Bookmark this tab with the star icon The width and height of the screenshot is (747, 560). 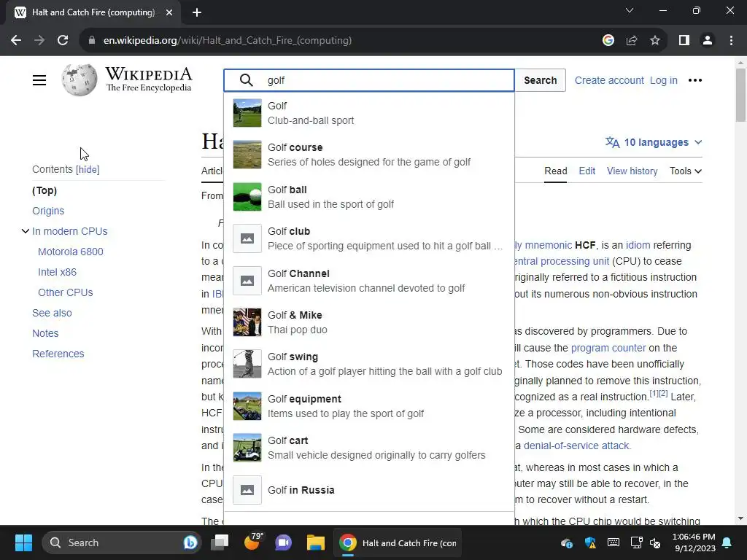[655, 41]
